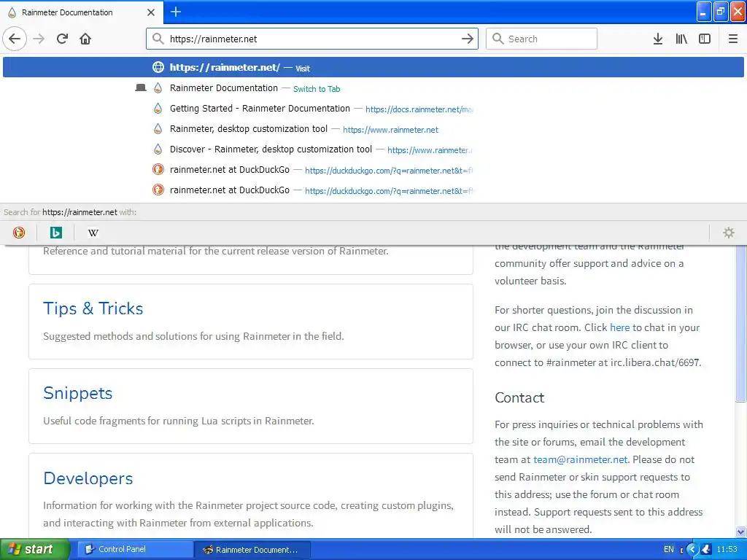Open the Snippets section link
This screenshot has width=747, height=560.
(77, 393)
